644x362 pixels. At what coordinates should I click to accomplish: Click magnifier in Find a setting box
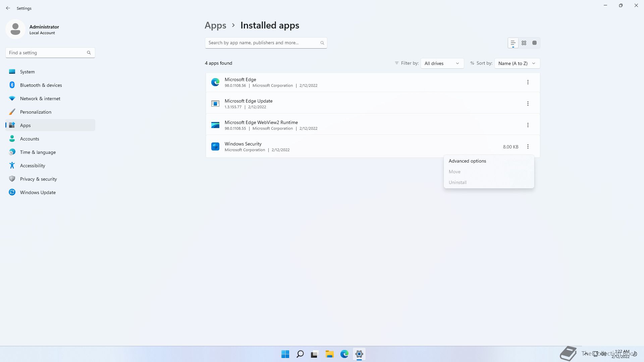coord(89,53)
